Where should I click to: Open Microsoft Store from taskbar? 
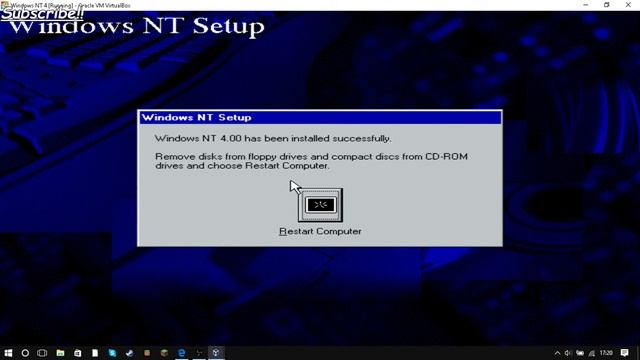pos(78,353)
